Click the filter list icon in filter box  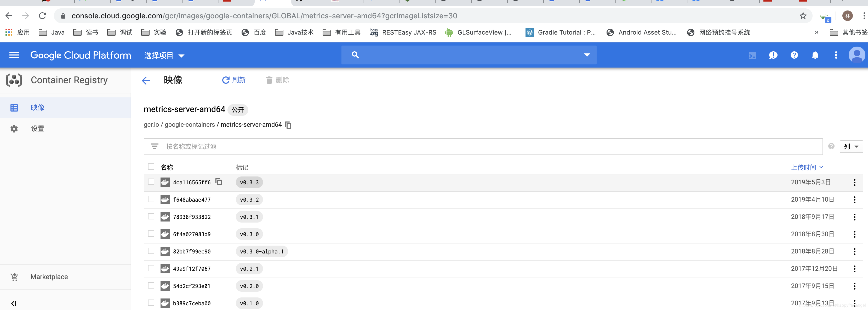click(155, 146)
